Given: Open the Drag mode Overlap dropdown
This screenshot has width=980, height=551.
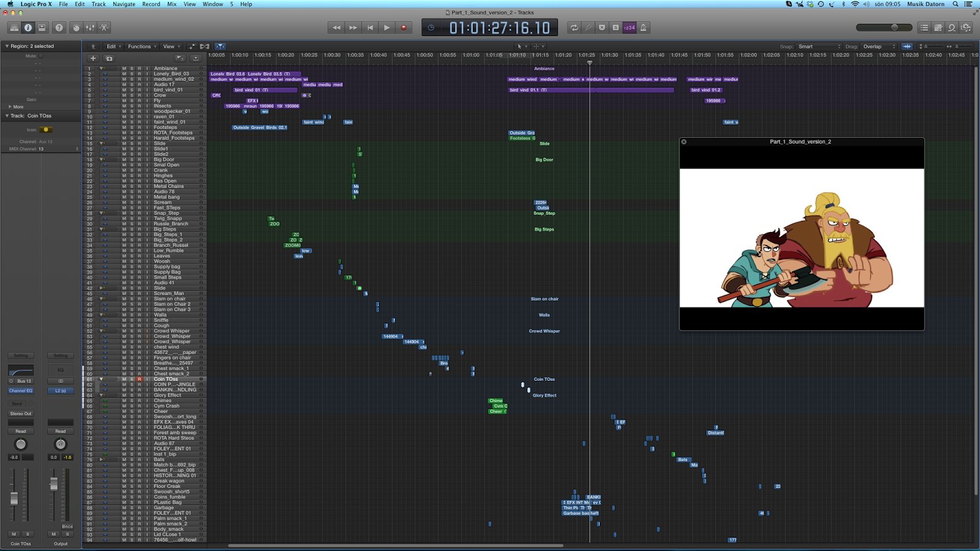Looking at the screenshot, I should click(x=878, y=47).
